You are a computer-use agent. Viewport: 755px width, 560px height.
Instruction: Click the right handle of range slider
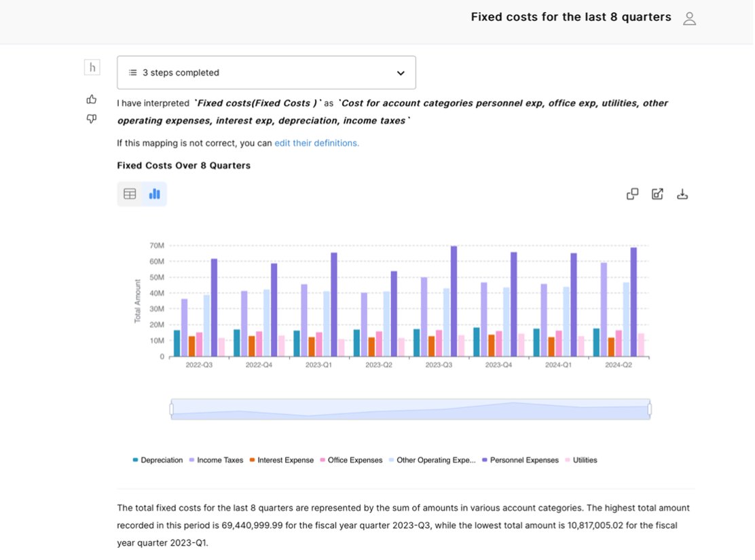[650, 409]
